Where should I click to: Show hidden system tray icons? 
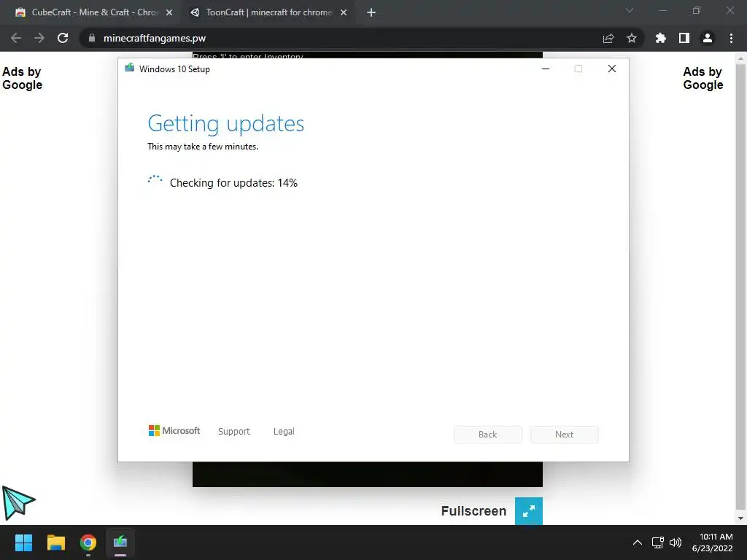[637, 542]
